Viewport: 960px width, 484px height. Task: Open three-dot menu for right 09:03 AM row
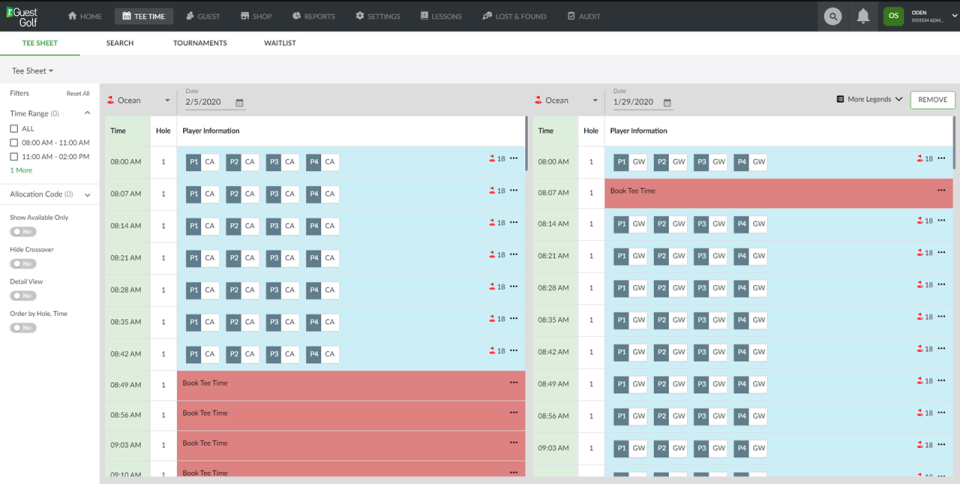pyautogui.click(x=942, y=444)
